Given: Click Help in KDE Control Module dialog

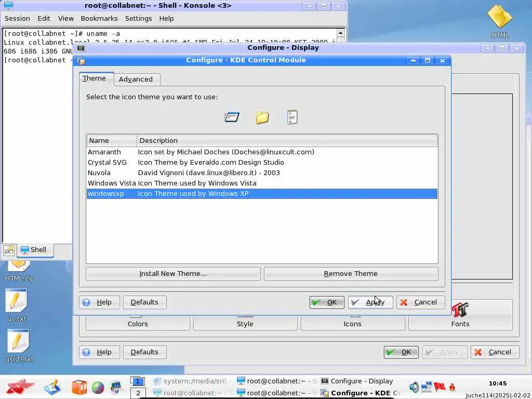Looking at the screenshot, I should click(x=99, y=302).
